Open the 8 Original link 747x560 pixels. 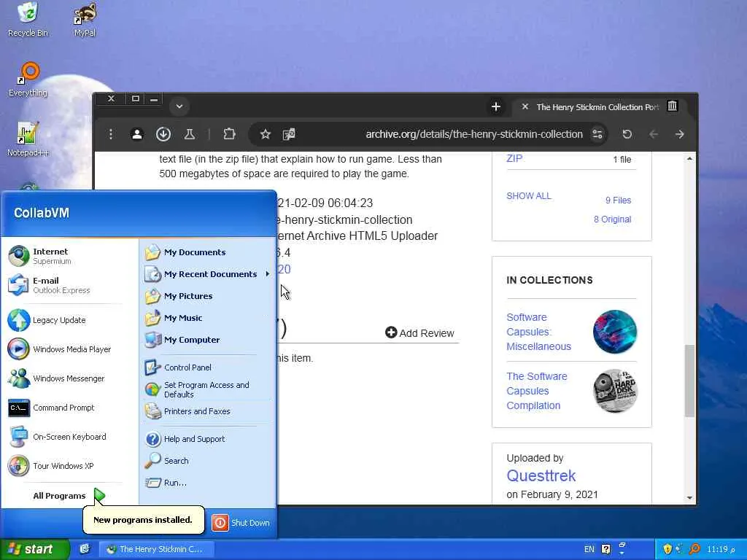point(612,219)
